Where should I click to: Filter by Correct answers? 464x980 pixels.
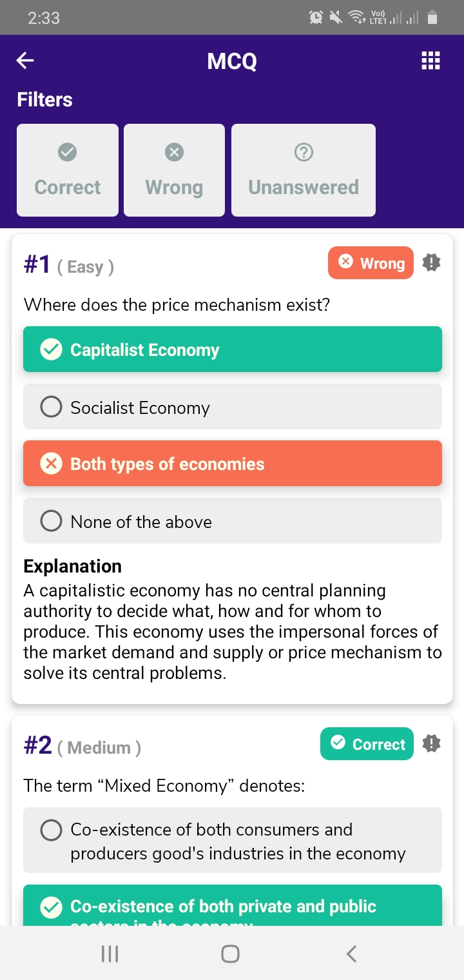coord(68,170)
